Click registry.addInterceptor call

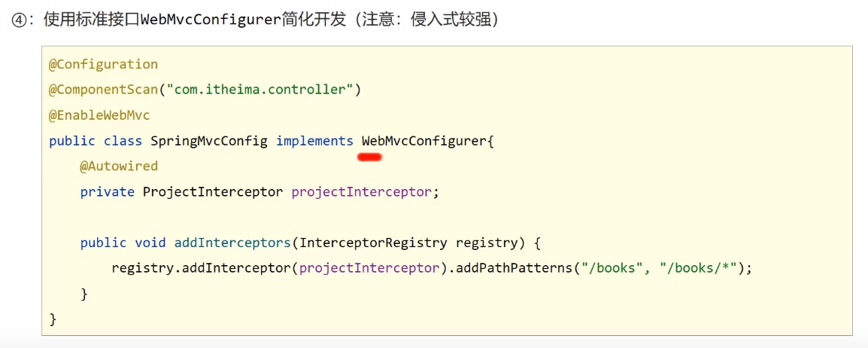(x=202, y=268)
